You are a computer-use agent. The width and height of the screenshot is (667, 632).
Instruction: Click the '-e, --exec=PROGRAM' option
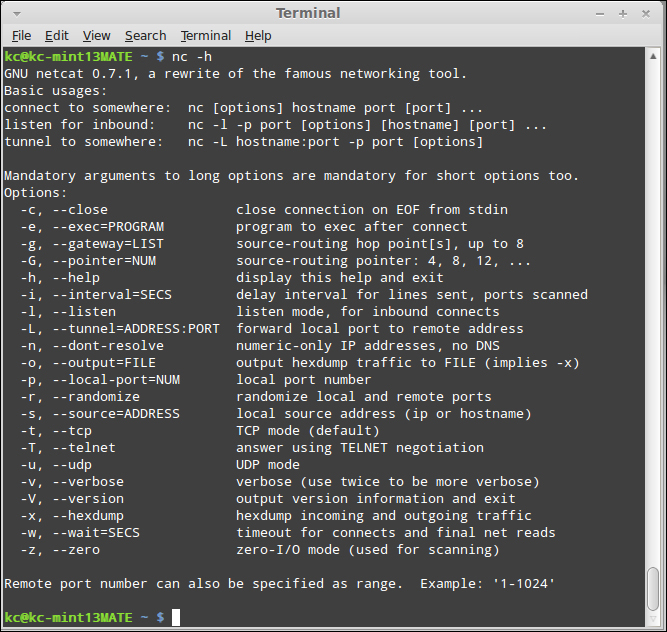92,227
